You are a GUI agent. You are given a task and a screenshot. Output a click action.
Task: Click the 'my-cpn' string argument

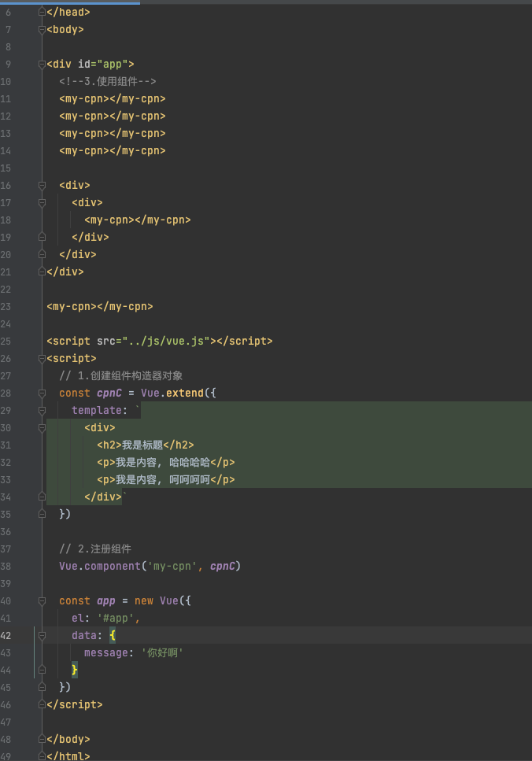[x=172, y=567]
